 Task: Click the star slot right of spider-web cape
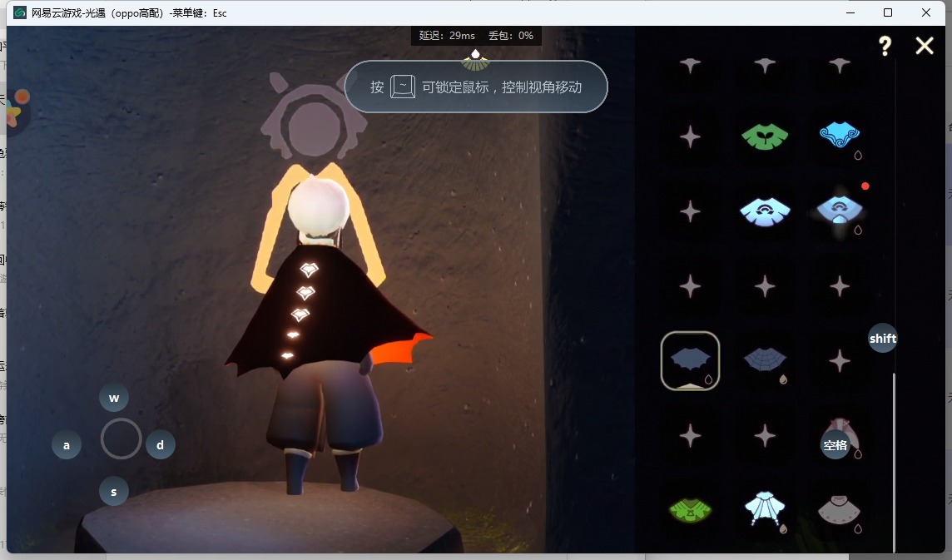pos(840,361)
